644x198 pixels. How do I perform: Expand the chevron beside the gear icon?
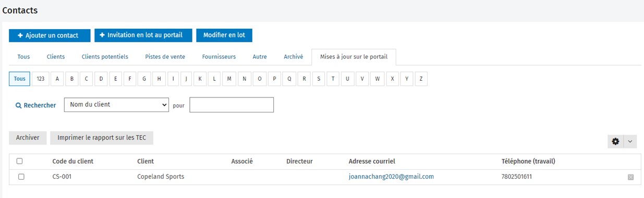630,141
